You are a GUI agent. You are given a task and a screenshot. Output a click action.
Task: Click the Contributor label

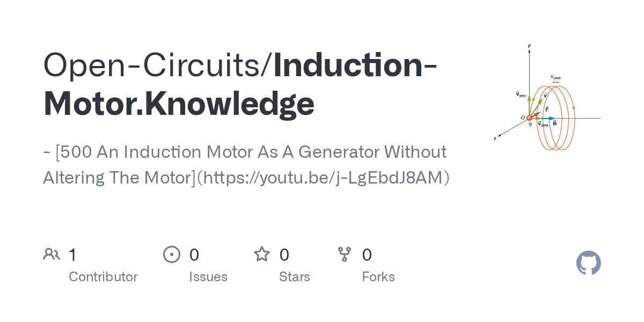103,277
